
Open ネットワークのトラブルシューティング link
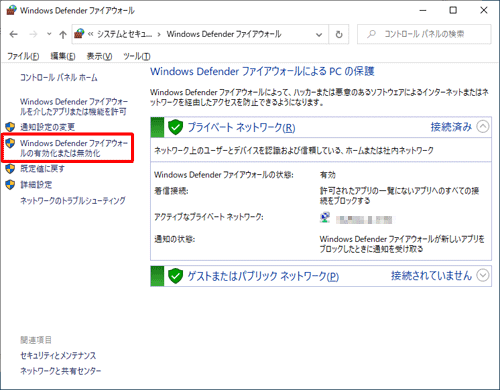(73, 201)
